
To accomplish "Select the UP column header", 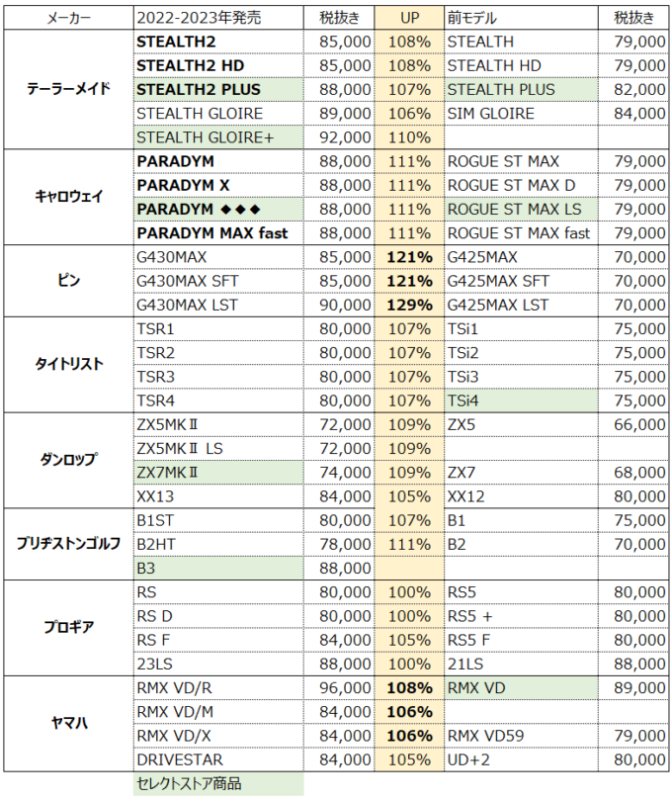I will tap(409, 18).
